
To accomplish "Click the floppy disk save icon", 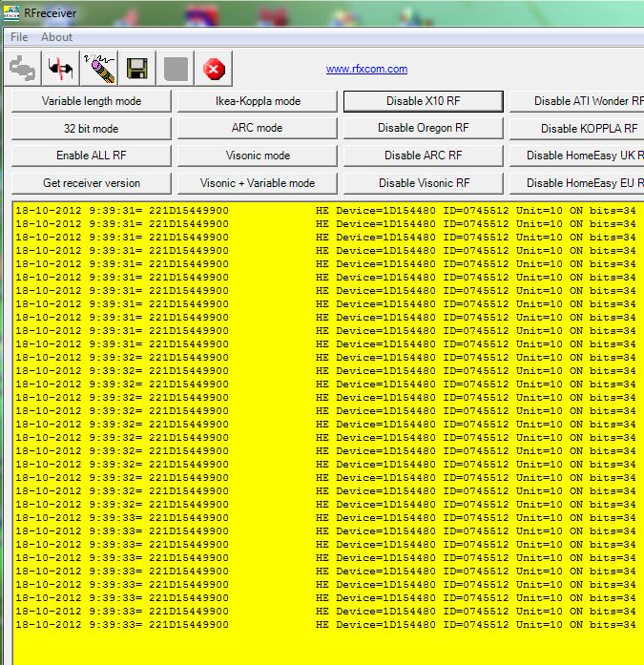I will [x=137, y=69].
